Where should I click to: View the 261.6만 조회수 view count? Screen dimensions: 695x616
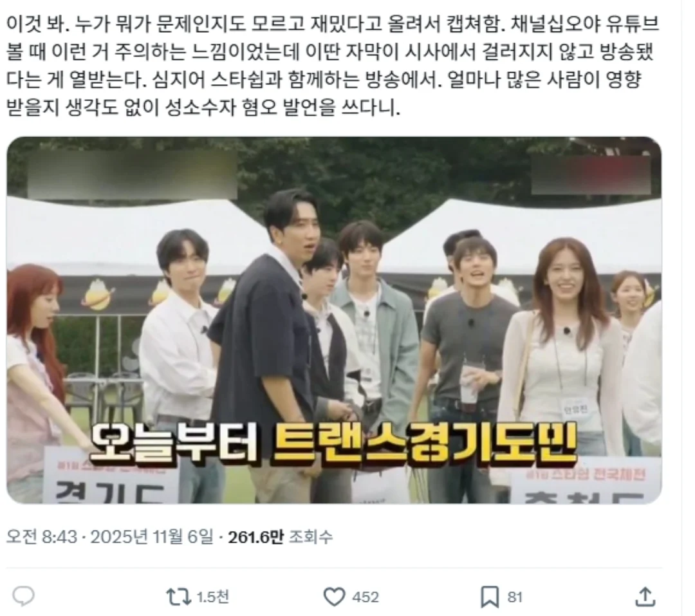(280, 537)
